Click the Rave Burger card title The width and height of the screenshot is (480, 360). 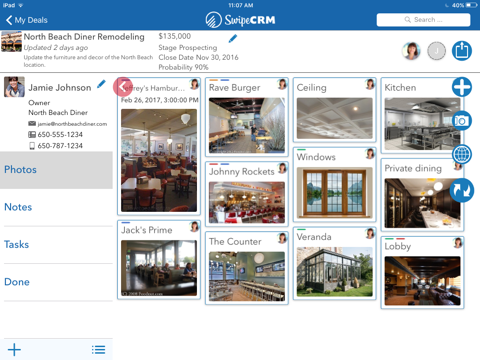point(234,88)
